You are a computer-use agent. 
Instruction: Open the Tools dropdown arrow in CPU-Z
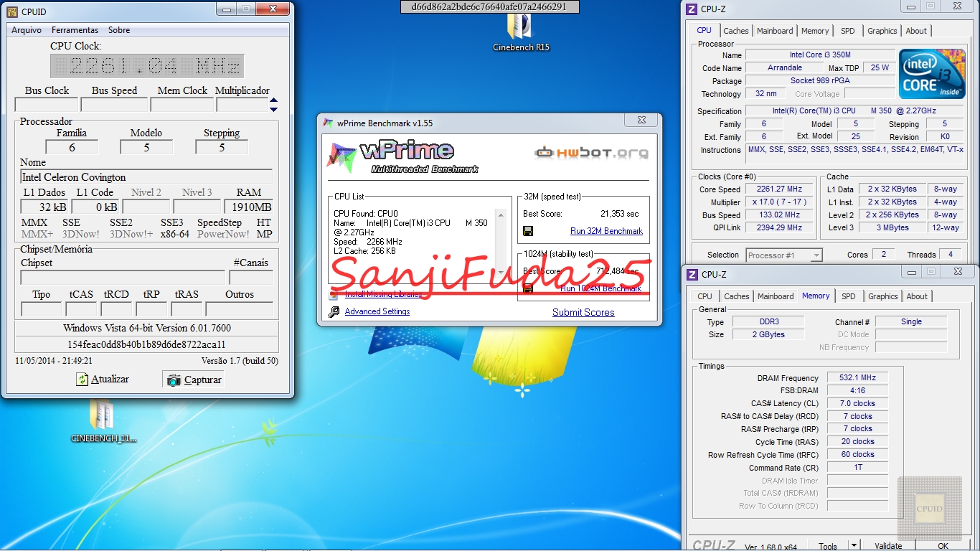pos(853,546)
